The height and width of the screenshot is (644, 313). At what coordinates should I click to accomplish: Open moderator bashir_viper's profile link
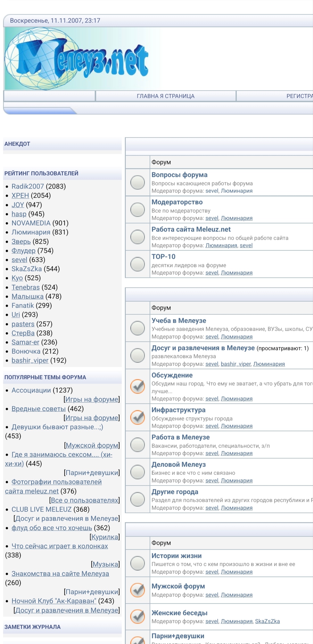236,364
